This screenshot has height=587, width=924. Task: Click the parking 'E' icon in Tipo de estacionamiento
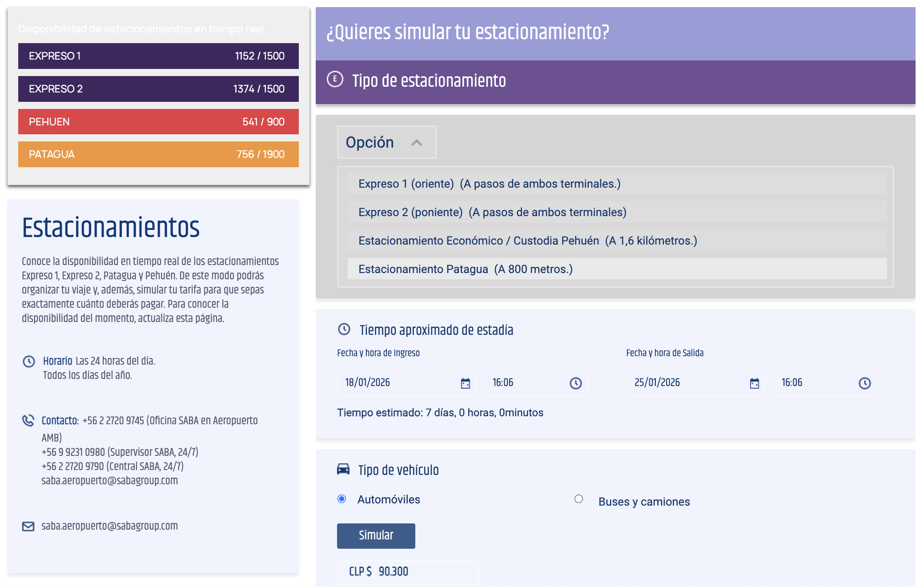point(336,79)
